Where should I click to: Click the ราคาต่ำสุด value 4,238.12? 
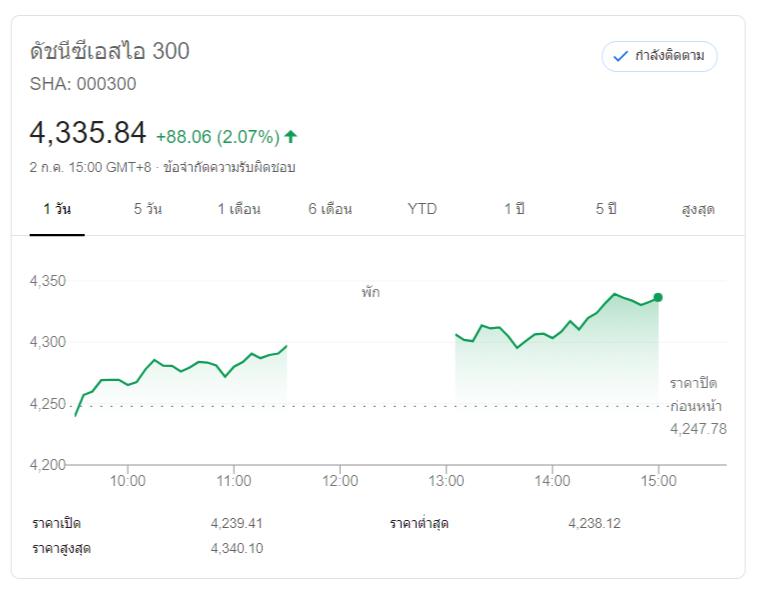pyautogui.click(x=594, y=523)
